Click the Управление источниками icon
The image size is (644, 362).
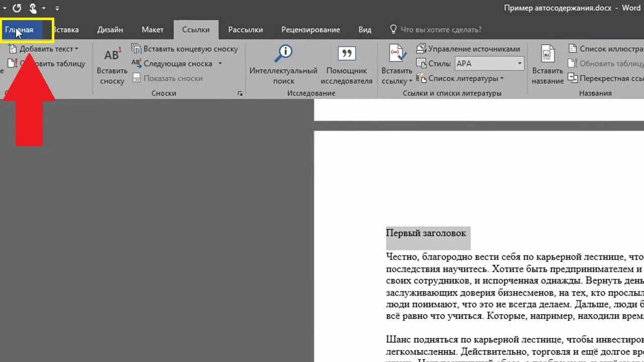coord(421,49)
